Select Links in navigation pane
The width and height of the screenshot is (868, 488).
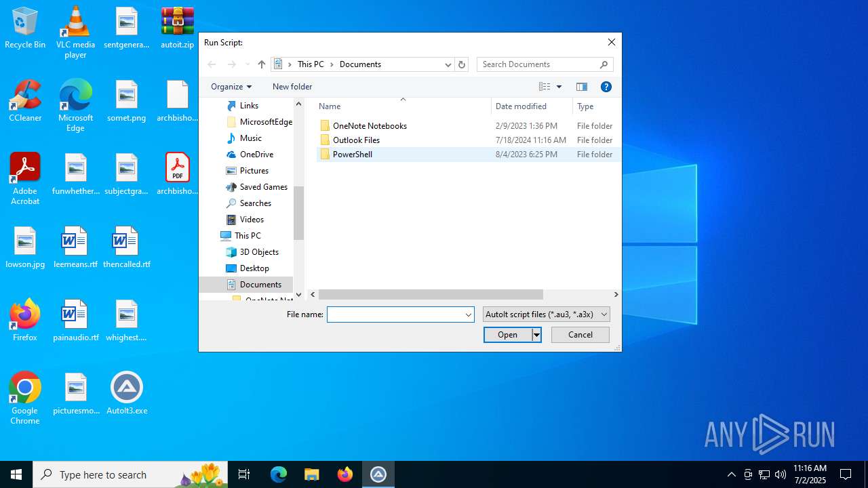click(x=249, y=106)
